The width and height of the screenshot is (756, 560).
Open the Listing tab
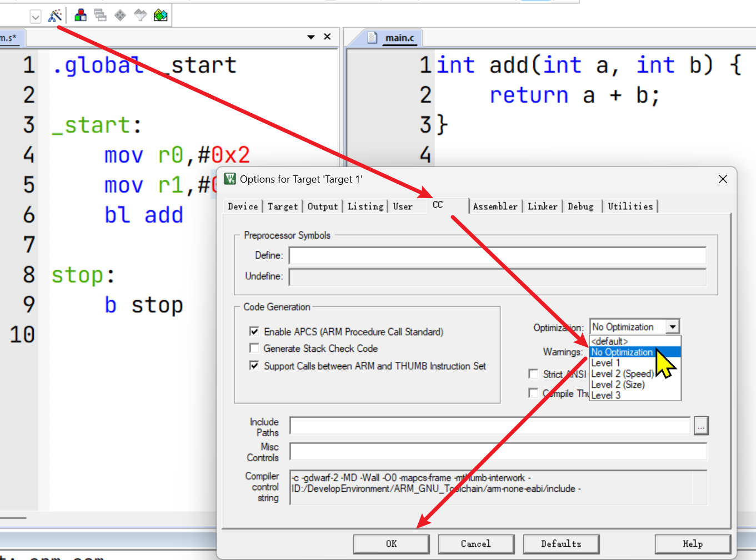pyautogui.click(x=366, y=206)
